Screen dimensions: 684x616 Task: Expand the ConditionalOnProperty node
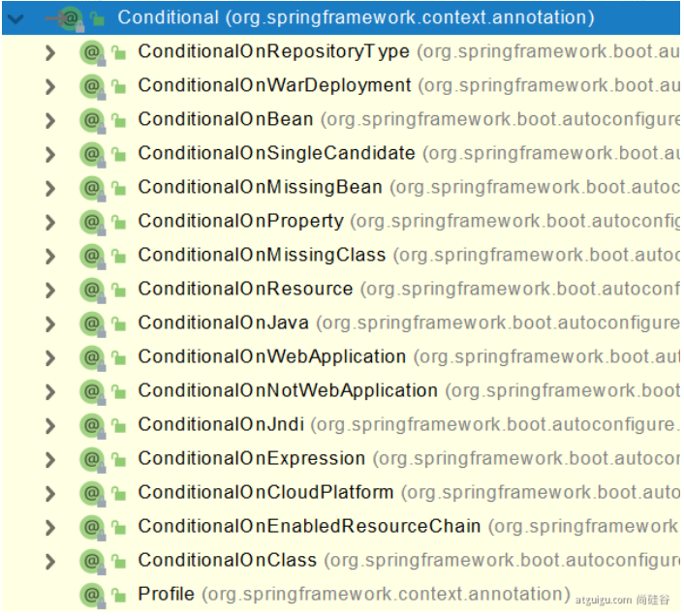click(50, 223)
